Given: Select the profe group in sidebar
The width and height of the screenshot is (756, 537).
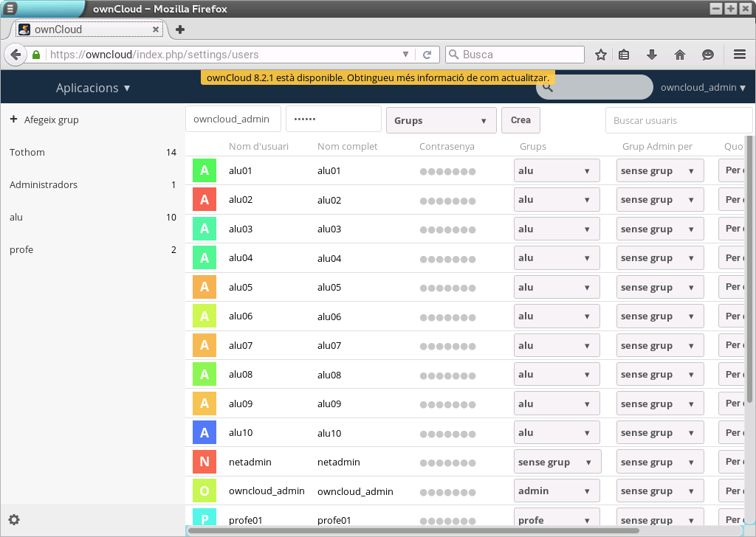Looking at the screenshot, I should pos(21,249).
